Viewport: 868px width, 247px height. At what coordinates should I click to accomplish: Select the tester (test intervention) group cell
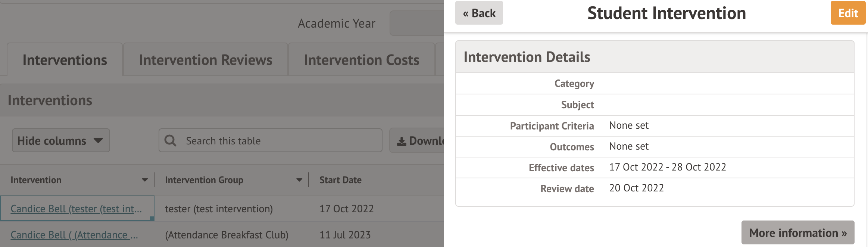pyautogui.click(x=219, y=209)
